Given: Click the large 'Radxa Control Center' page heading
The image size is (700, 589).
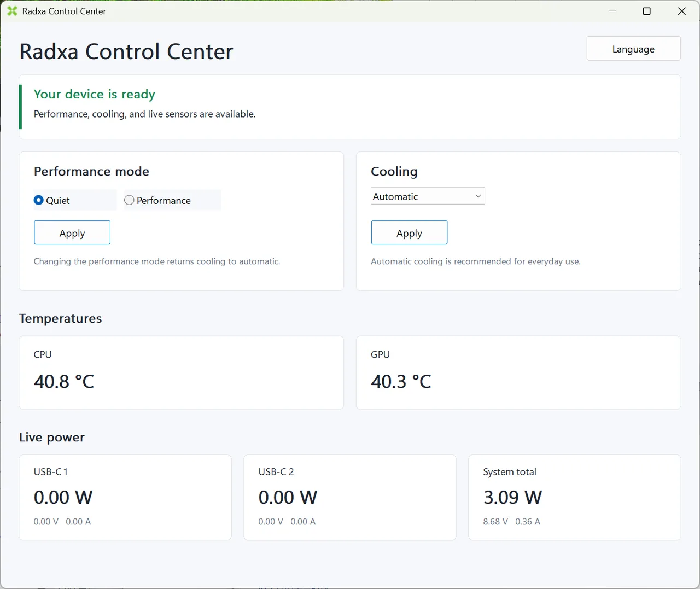Looking at the screenshot, I should [126, 51].
